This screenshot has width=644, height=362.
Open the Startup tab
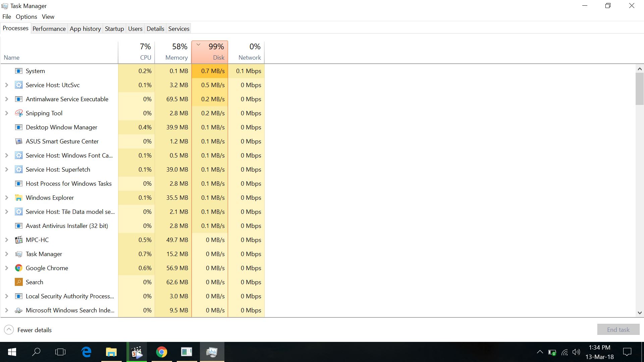[114, 29]
